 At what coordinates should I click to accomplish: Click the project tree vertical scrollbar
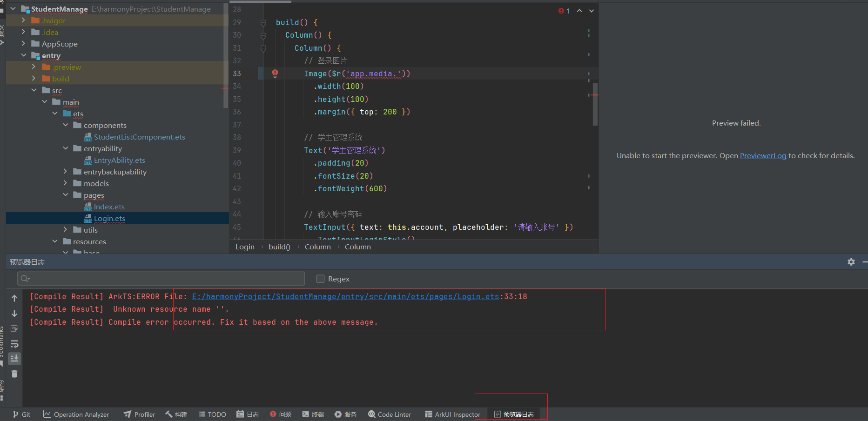(226, 56)
